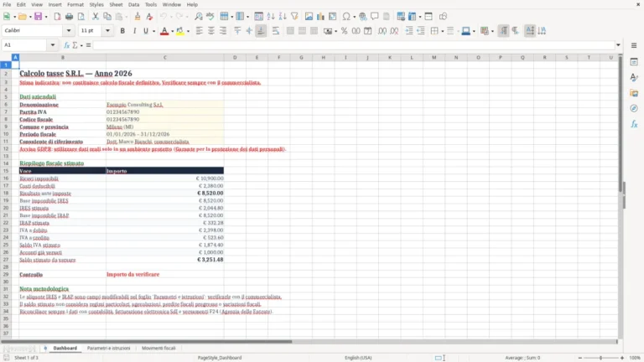Screen dimensions: 644x362
Task: Click the Select All corner button
Action: point(6,58)
